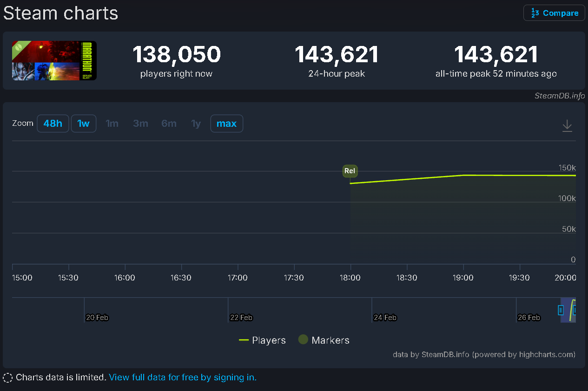The height and width of the screenshot is (391, 588).
Task: Set chart zoom to max
Action: (x=227, y=124)
